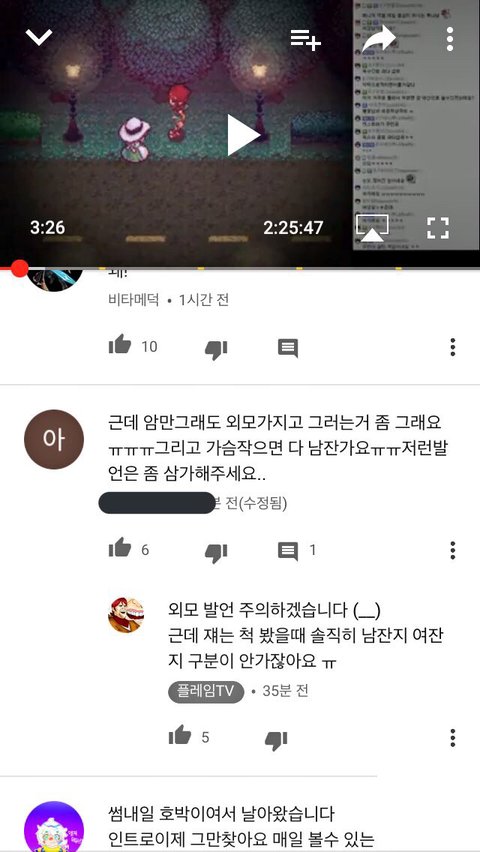The image size is (480, 852).
Task: Visit the 플레임TV channel badge
Action: (206, 691)
